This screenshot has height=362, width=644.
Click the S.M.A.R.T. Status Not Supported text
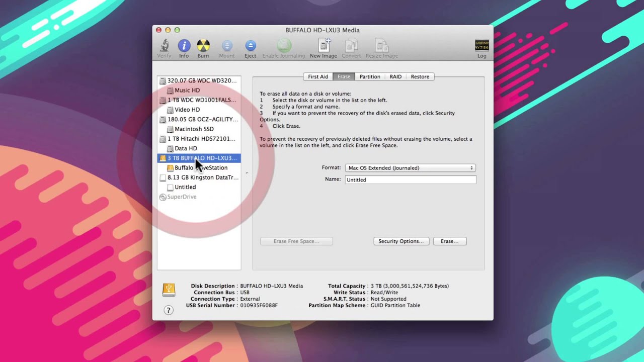[388, 299]
